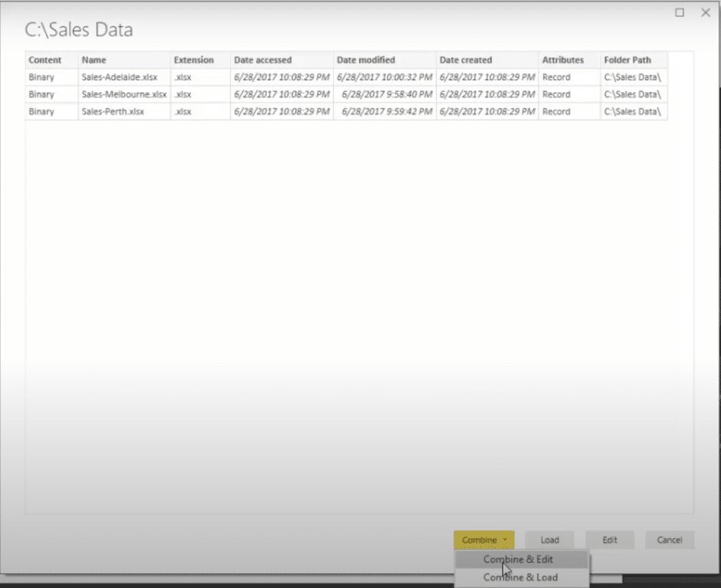Click Record attribute for Sales-Adelaide.xlsx
The height and width of the screenshot is (588, 721).
tap(569, 77)
